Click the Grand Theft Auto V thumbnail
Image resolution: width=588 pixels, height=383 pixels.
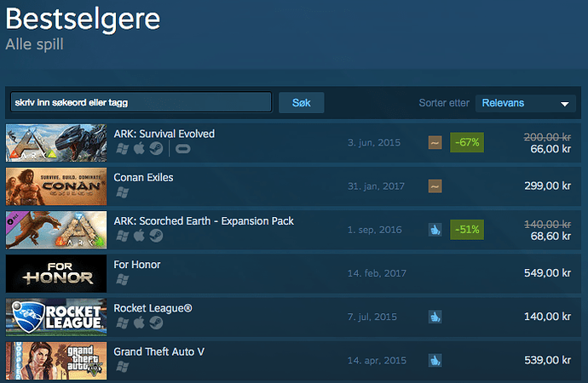tap(56, 361)
